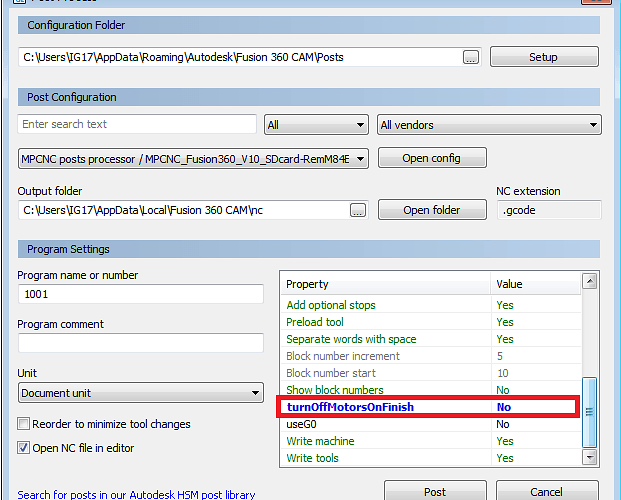Viewport: 621px width, 500px height.
Task: Open the Document unit dropdown
Action: click(x=140, y=393)
